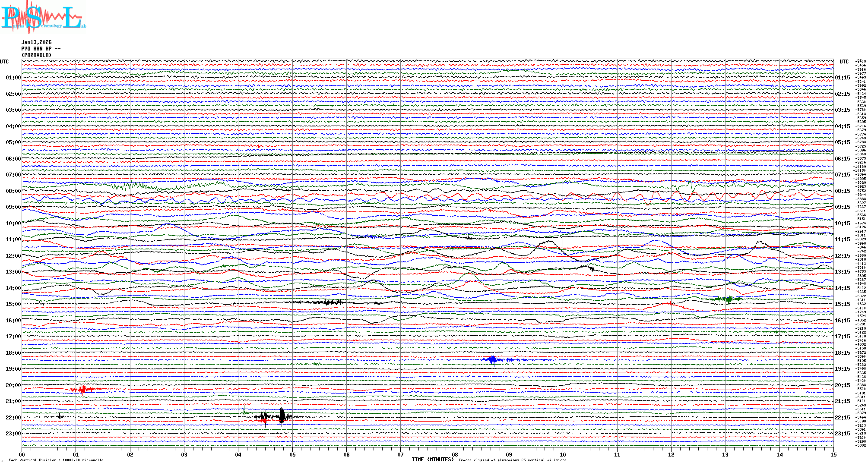Screen dimensions: 868x466
Task: Click the green event burst near minute 13
Action: [x=728, y=299]
